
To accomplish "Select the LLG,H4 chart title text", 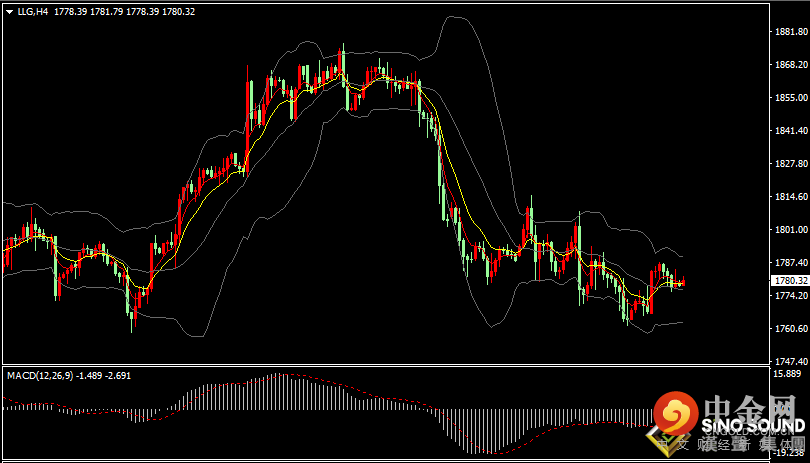I will [33, 12].
